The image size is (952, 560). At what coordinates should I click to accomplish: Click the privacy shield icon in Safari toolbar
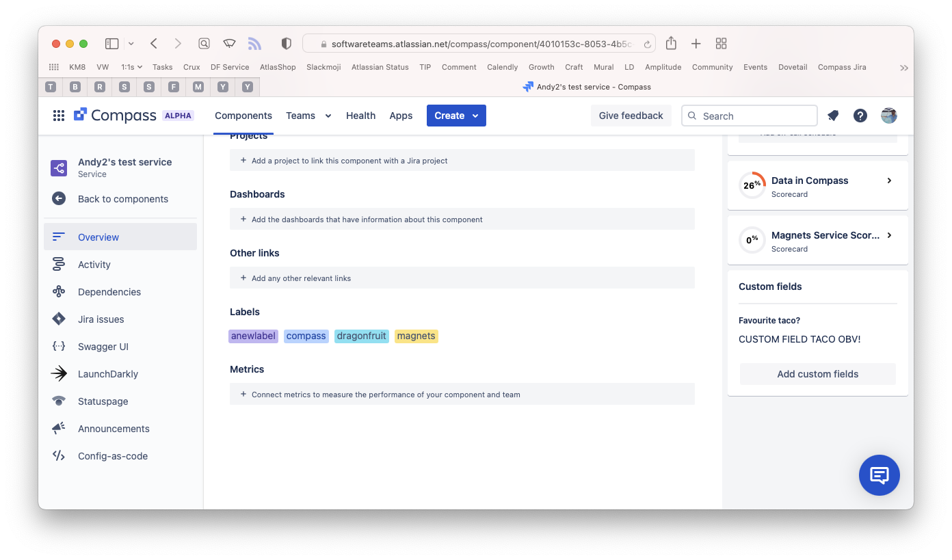pyautogui.click(x=287, y=44)
